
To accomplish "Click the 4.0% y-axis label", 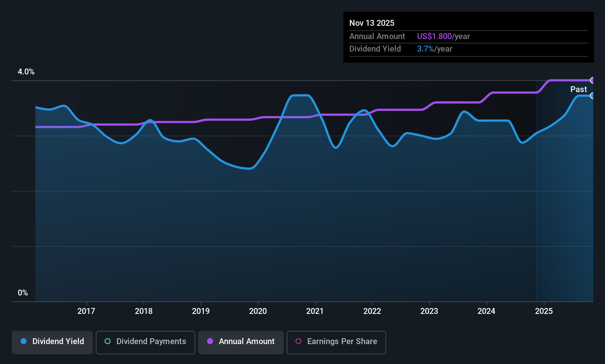I will pyautogui.click(x=26, y=72).
